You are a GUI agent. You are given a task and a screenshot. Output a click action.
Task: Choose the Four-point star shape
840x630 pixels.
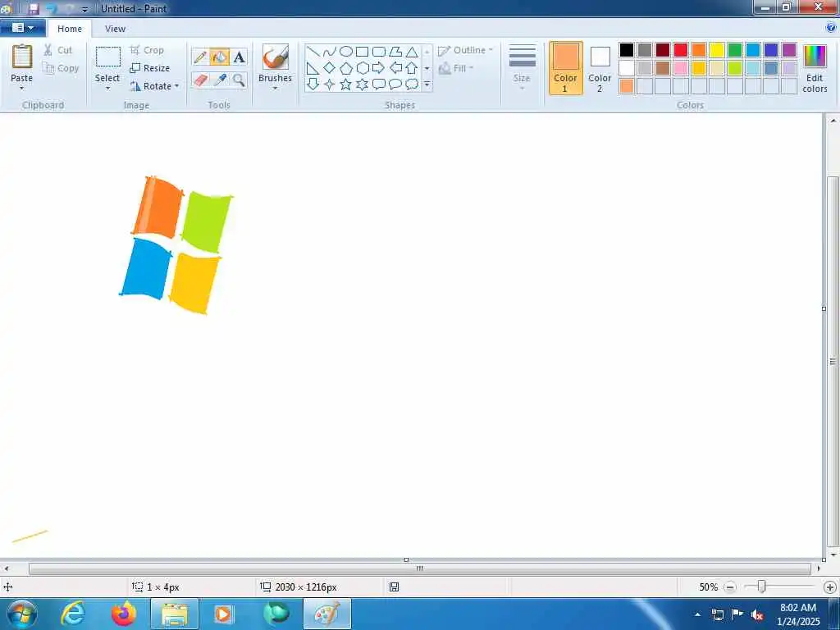click(330, 84)
